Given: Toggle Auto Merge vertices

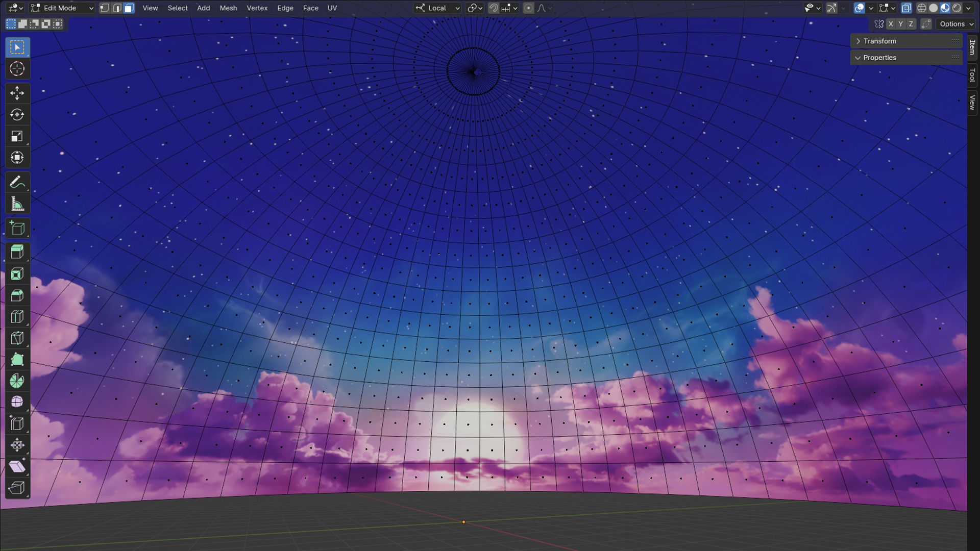Looking at the screenshot, I should [x=926, y=24].
